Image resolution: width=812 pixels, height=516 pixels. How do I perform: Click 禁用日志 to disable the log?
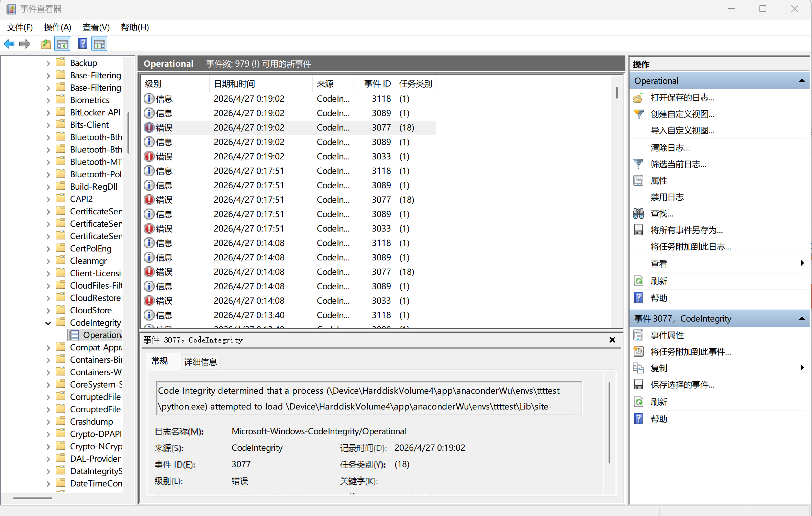(x=667, y=197)
